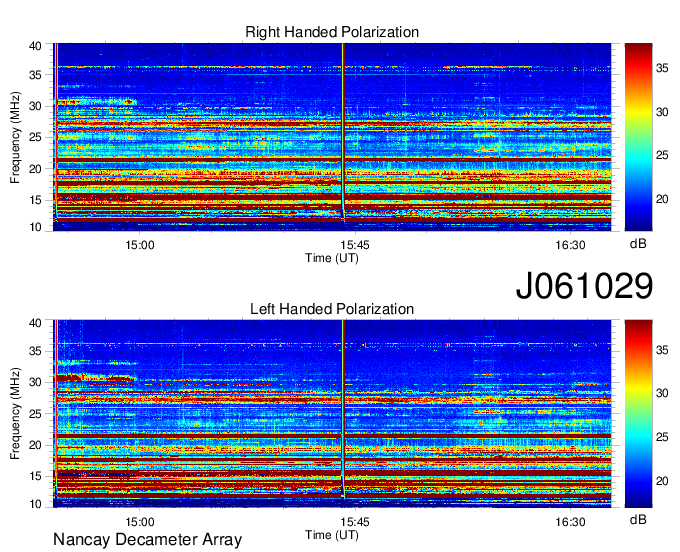The height and width of the screenshot is (552, 680).
Task: Click the 'Right Handed Polarization' plot title
Action: 332,32
